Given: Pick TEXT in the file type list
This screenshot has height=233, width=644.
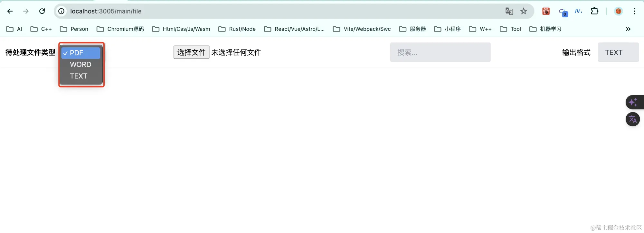Looking at the screenshot, I should (79, 76).
